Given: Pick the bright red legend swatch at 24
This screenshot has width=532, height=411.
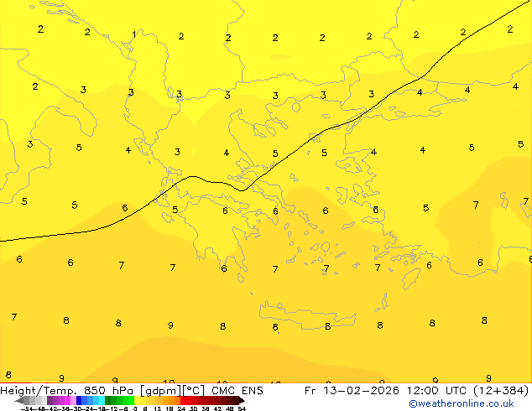Looking at the screenshot, I should [183, 400].
